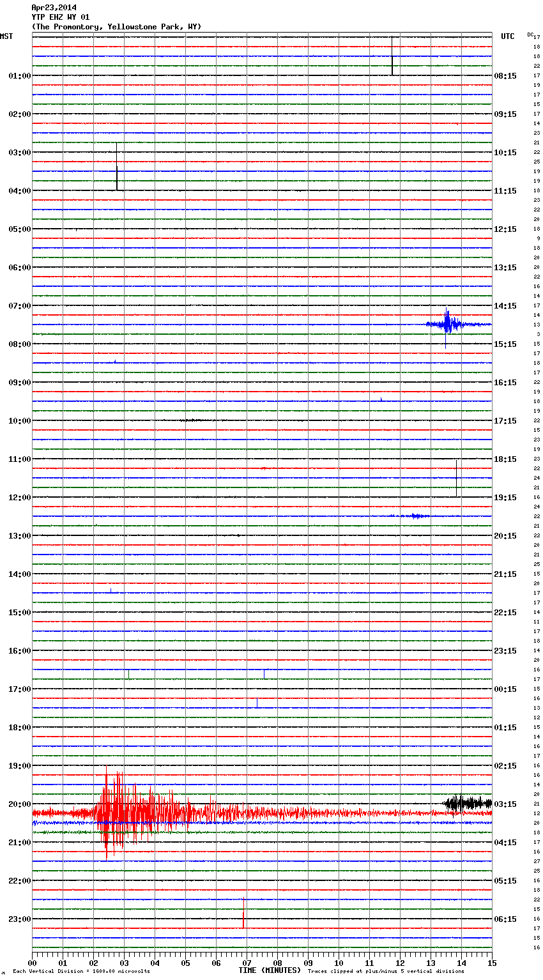Click the black spike above the 12:00 trace
This screenshot has width=543, height=980.
click(457, 478)
